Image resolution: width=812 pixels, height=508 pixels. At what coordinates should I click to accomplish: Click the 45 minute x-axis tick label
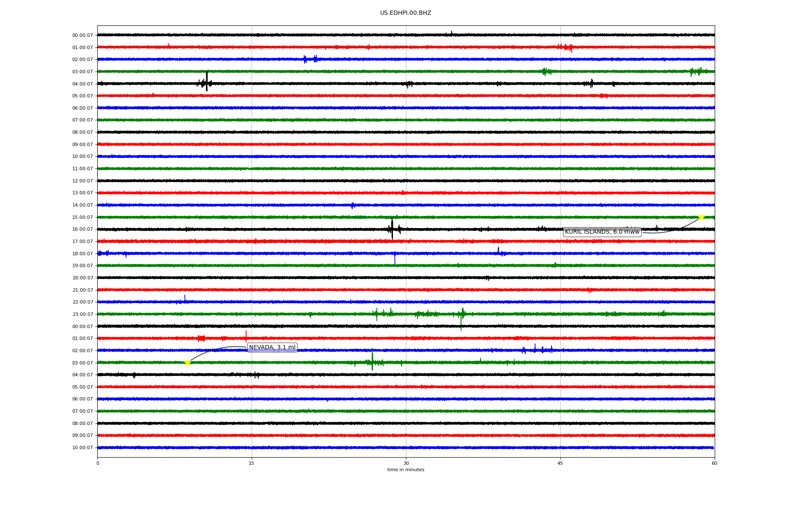(x=560, y=463)
